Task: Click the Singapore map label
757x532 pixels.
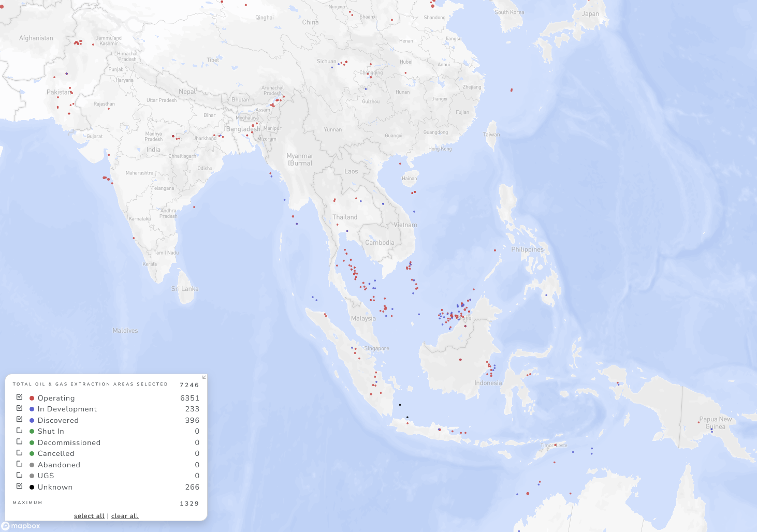Action: [x=376, y=348]
